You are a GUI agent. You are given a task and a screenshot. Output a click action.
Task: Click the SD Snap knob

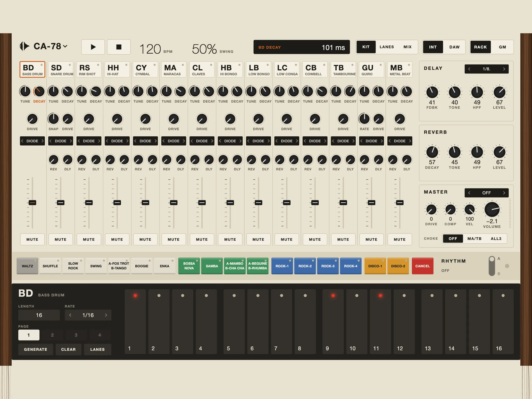[x=53, y=119]
